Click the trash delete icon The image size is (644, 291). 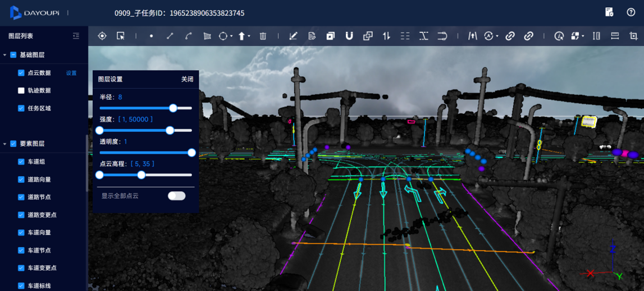[263, 36]
